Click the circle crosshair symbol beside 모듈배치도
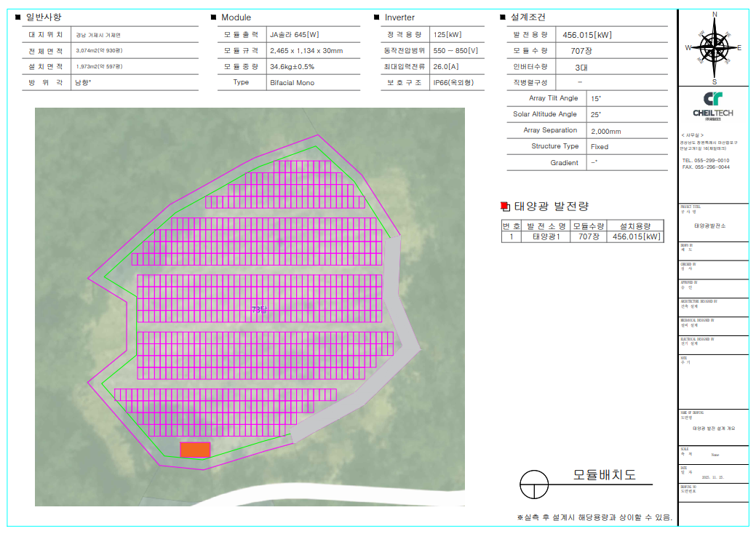 pyautogui.click(x=535, y=482)
